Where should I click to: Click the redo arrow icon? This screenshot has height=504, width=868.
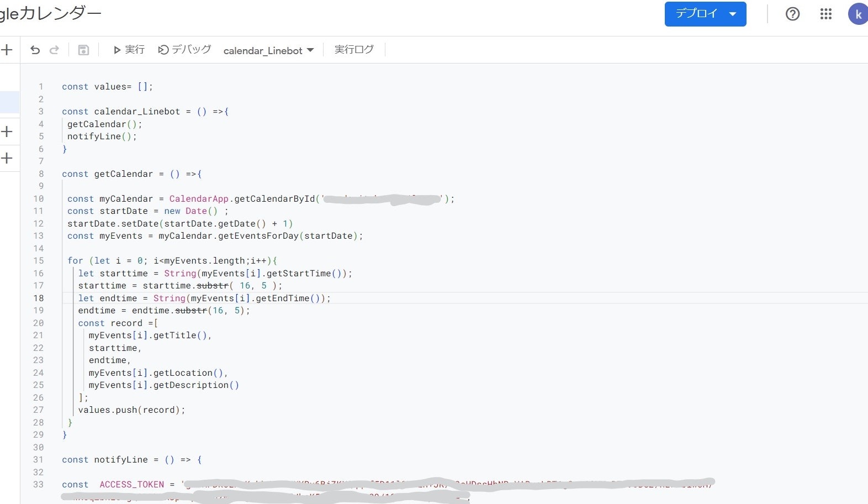click(x=54, y=50)
